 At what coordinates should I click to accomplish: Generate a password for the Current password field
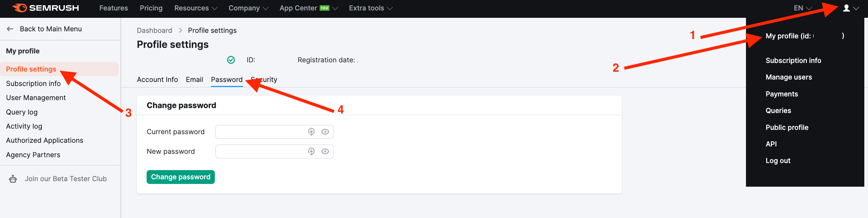[311, 131]
